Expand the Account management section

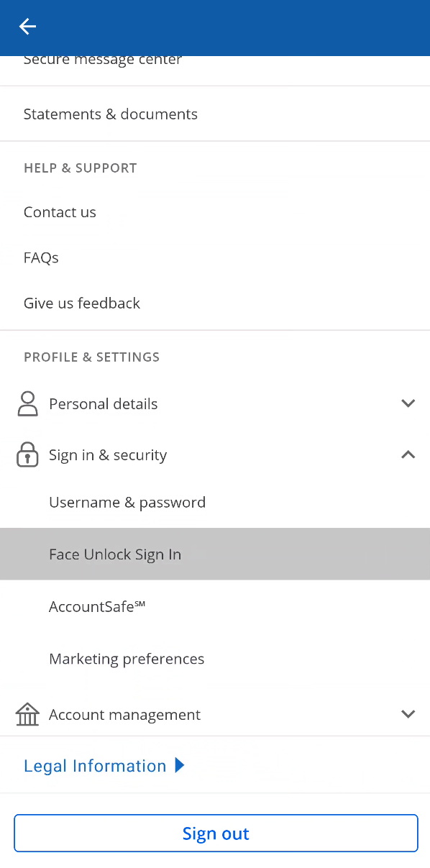[x=408, y=714]
